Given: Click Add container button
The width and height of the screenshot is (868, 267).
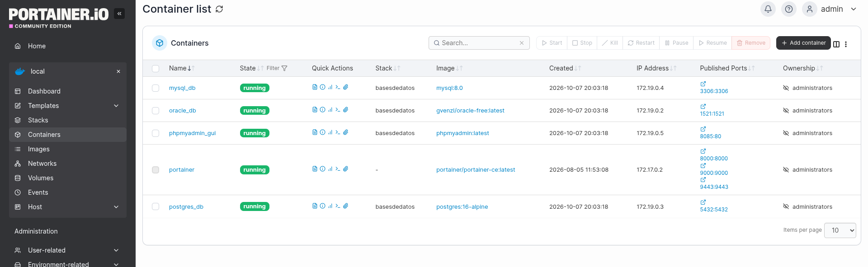Looking at the screenshot, I should click(803, 43).
